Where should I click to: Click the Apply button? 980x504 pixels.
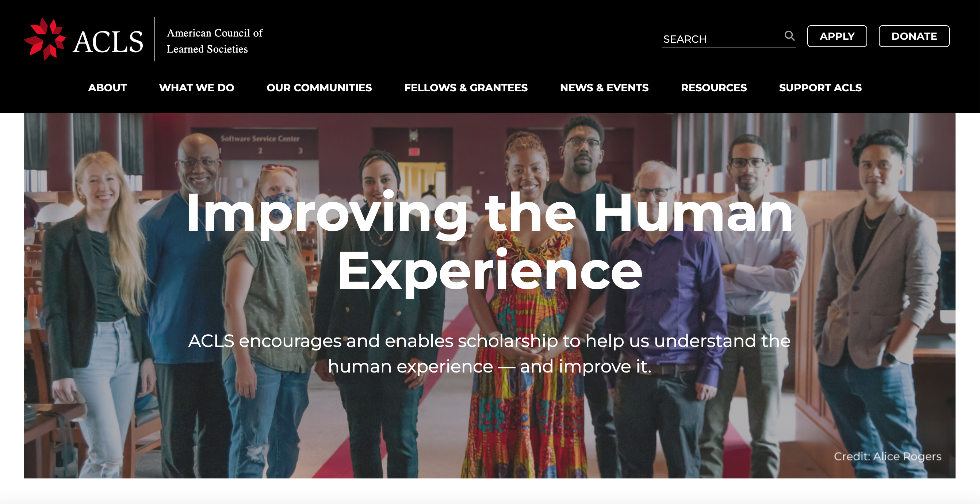pyautogui.click(x=837, y=36)
